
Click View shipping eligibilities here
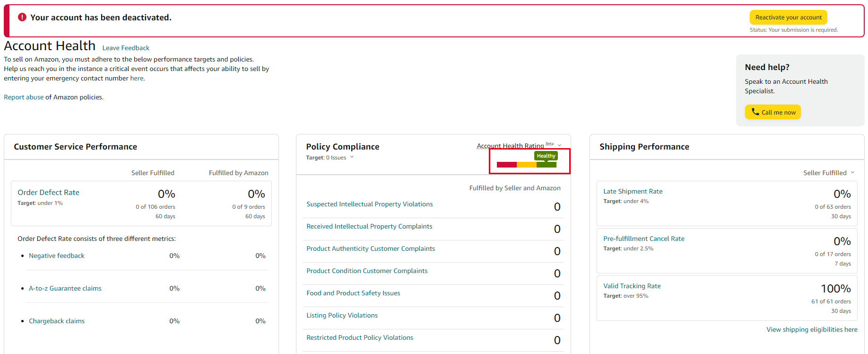click(811, 329)
